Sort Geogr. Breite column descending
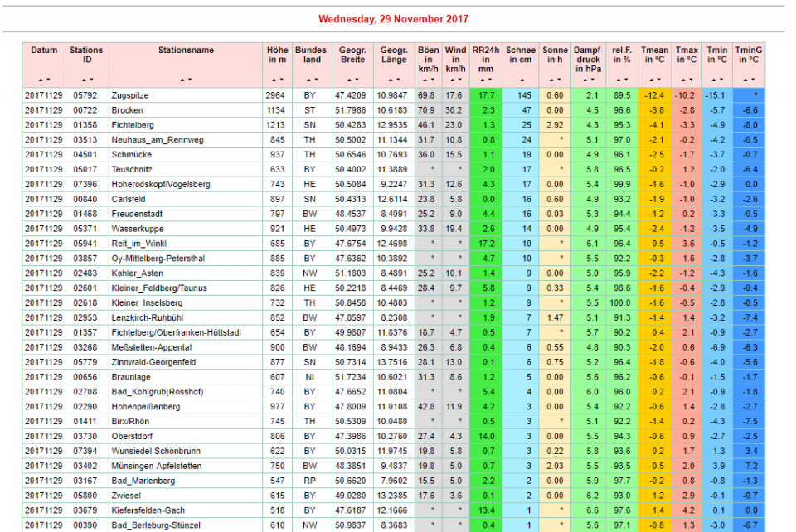796x532 pixels. (x=356, y=80)
